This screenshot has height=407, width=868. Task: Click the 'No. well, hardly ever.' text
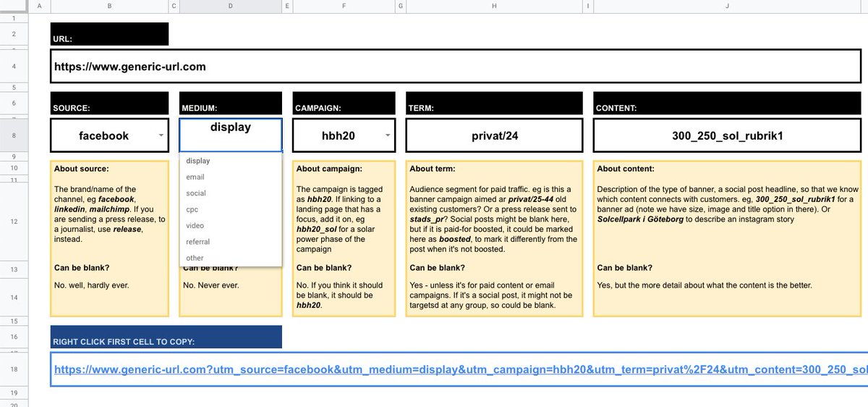click(x=92, y=285)
